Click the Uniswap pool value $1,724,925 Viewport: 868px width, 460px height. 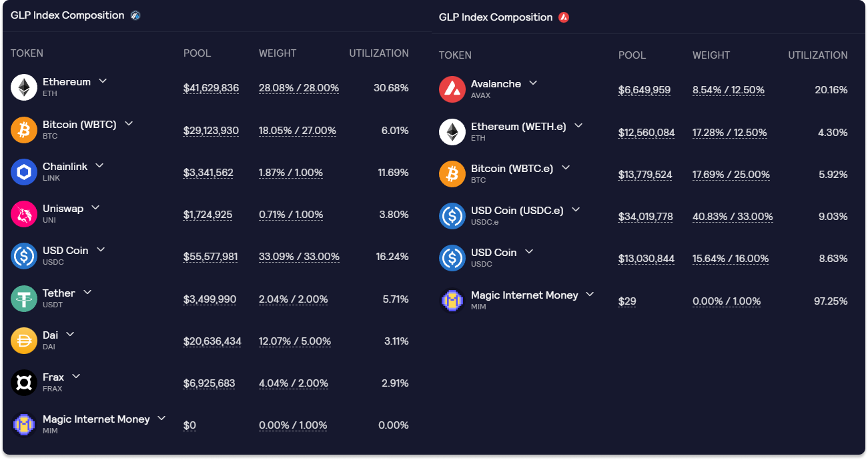pos(208,215)
